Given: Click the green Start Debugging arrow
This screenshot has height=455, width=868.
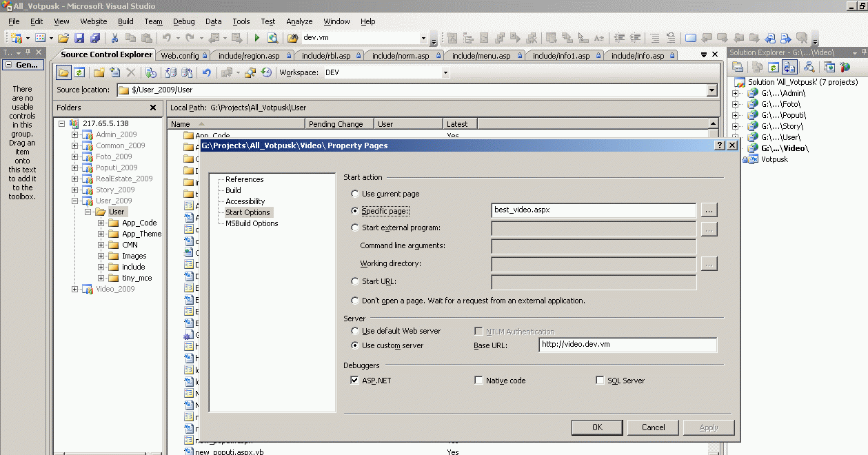Looking at the screenshot, I should (x=257, y=39).
